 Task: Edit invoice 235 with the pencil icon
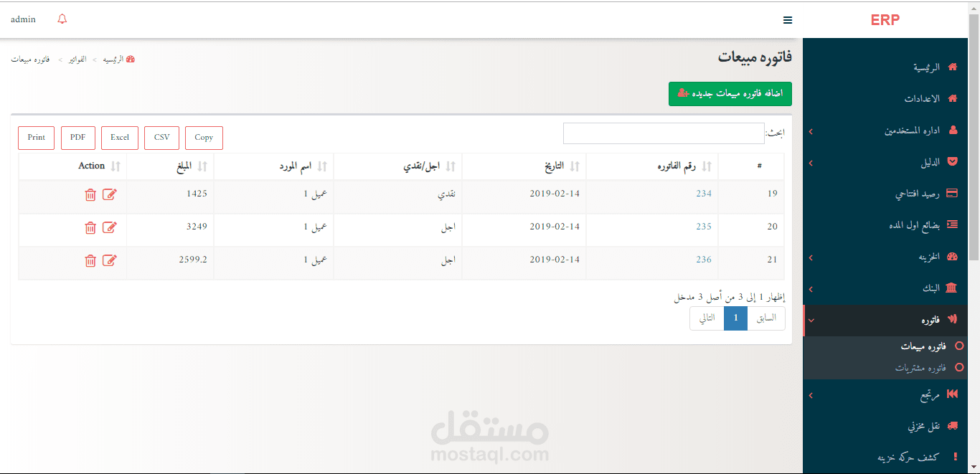click(x=109, y=227)
